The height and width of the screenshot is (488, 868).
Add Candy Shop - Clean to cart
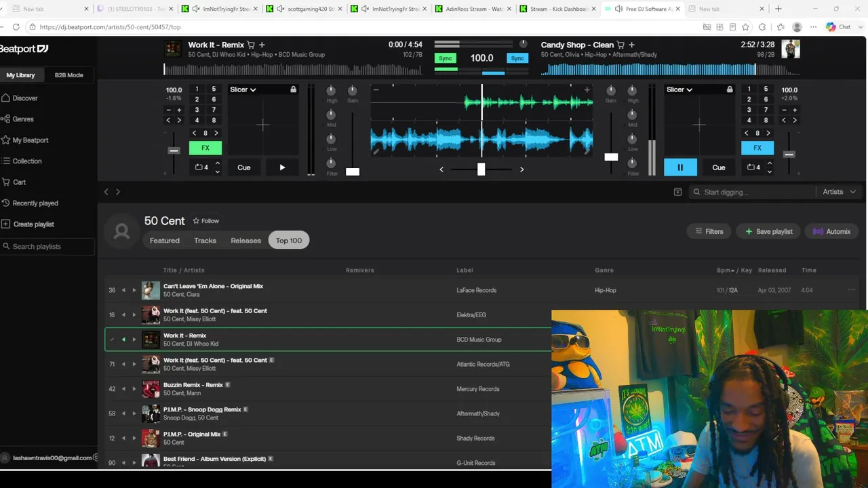[x=621, y=45]
